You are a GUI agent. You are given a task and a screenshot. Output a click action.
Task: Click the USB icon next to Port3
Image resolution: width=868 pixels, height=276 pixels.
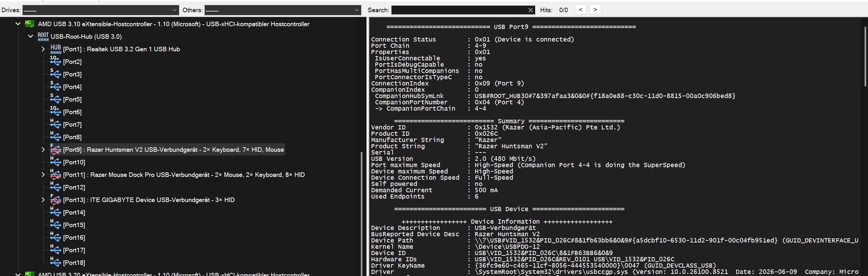(55, 74)
